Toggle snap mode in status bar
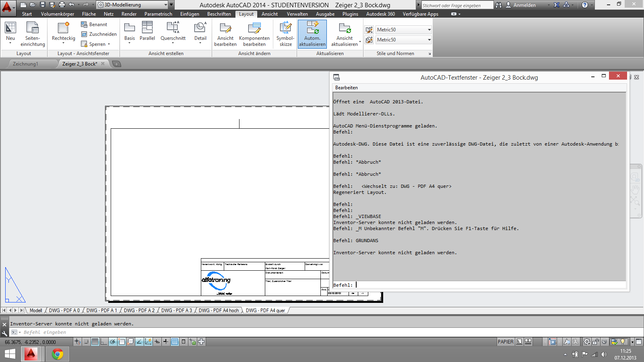 pos(86,342)
